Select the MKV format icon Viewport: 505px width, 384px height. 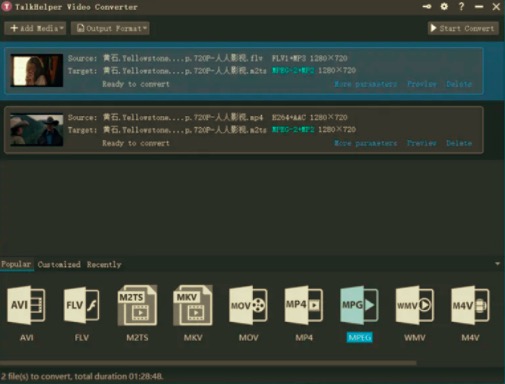(x=193, y=305)
